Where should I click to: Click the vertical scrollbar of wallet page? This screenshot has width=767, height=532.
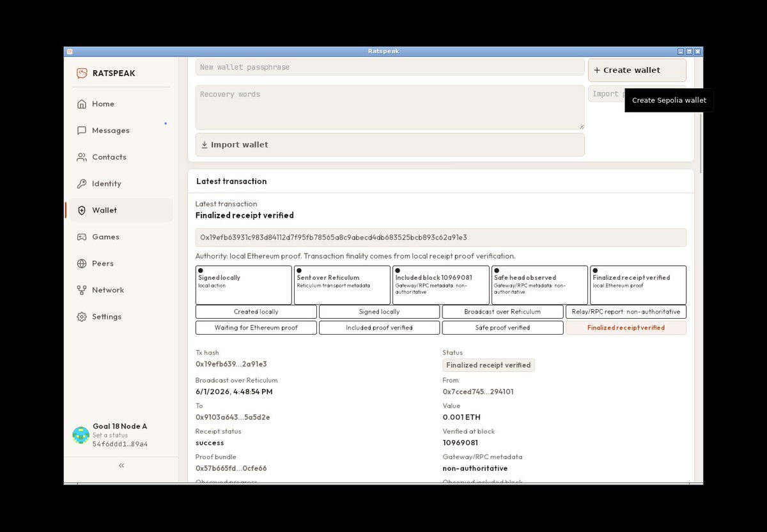701,144
